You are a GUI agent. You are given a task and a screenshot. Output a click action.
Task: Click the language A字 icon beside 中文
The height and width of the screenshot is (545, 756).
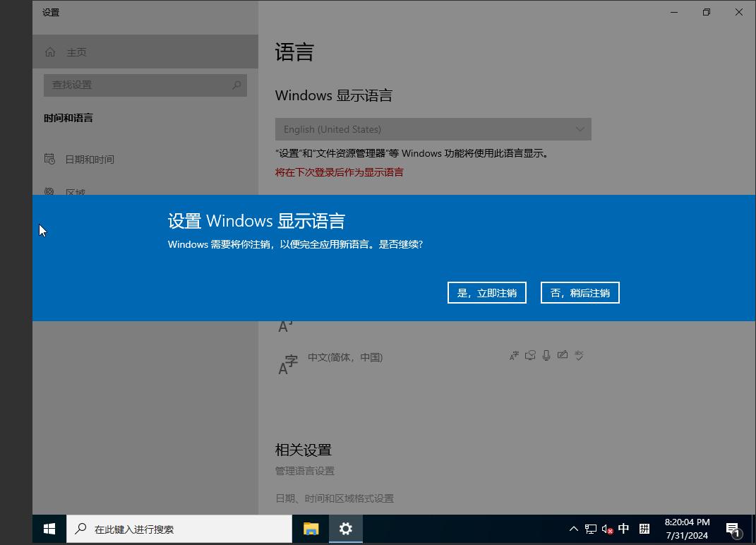288,364
